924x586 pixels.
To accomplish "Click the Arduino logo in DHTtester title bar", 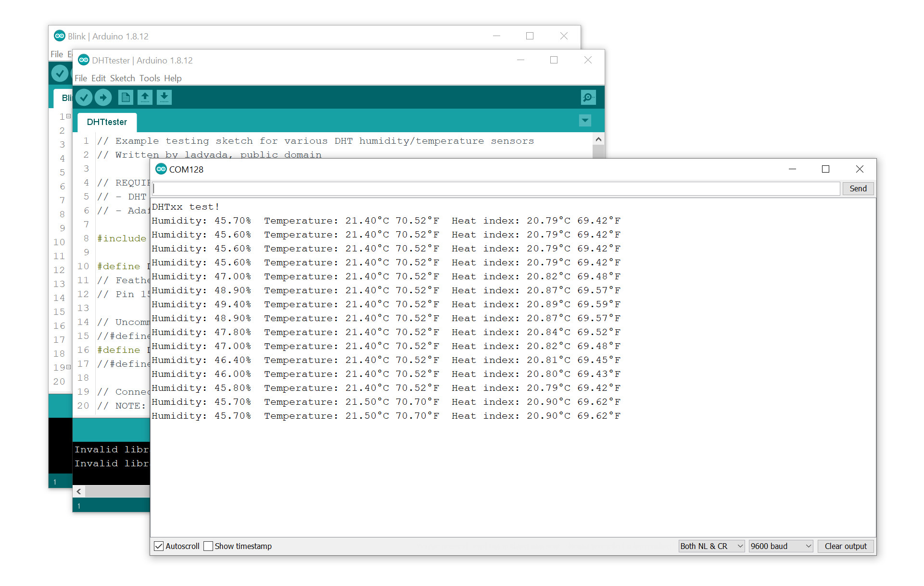I will tap(84, 60).
